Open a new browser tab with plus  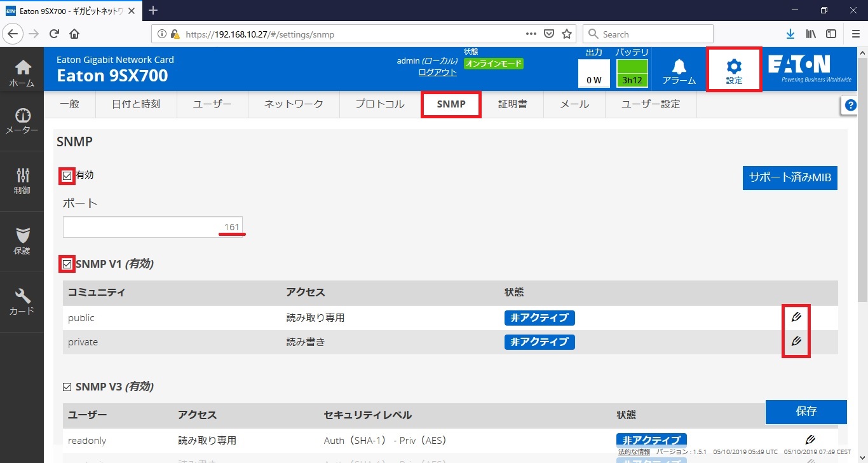click(153, 10)
